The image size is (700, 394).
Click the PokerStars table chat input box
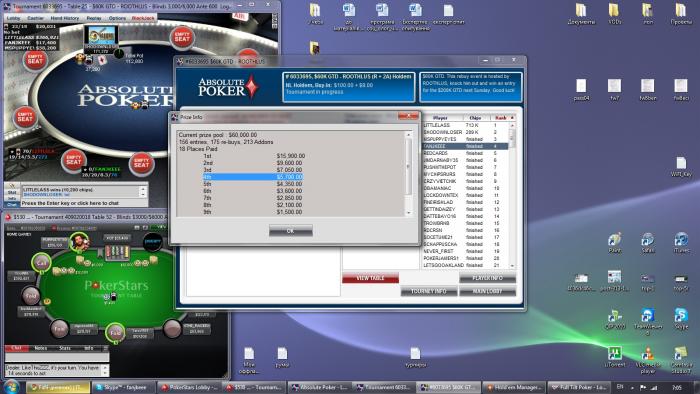57,357
